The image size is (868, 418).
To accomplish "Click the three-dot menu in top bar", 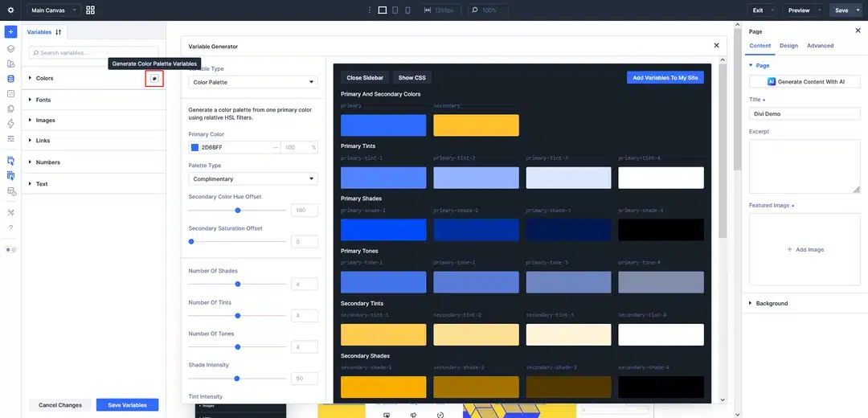I will pos(369,10).
